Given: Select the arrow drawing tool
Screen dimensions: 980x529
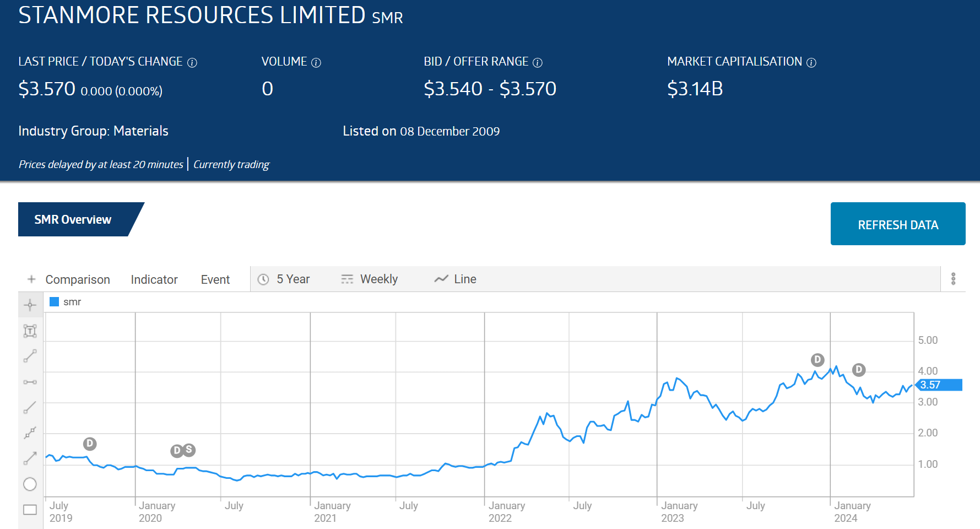Looking at the screenshot, I should coord(30,458).
